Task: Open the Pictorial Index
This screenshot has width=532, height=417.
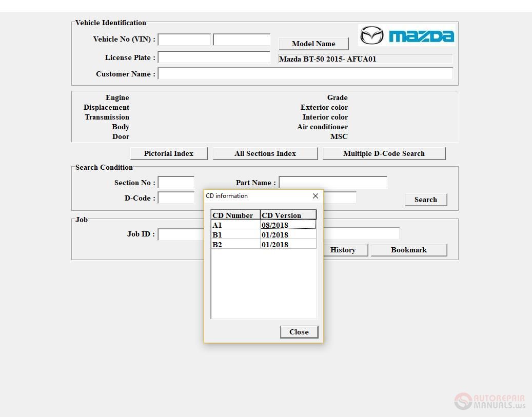Action: [168, 153]
